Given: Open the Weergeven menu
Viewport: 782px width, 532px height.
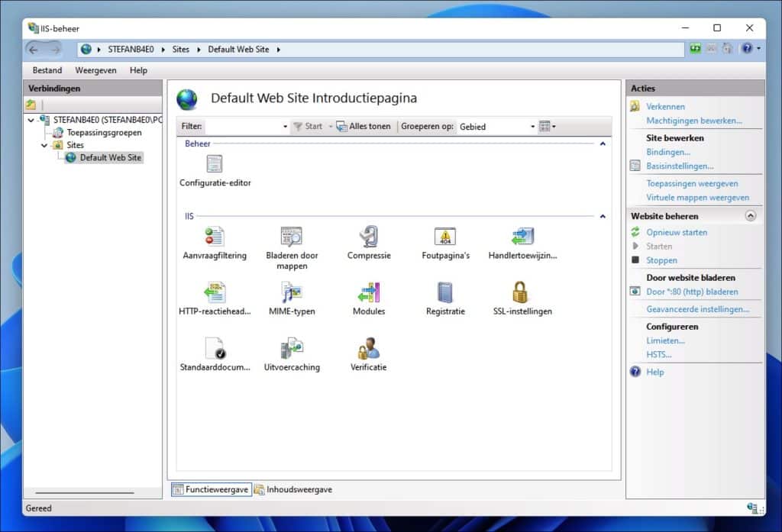Looking at the screenshot, I should 95,69.
